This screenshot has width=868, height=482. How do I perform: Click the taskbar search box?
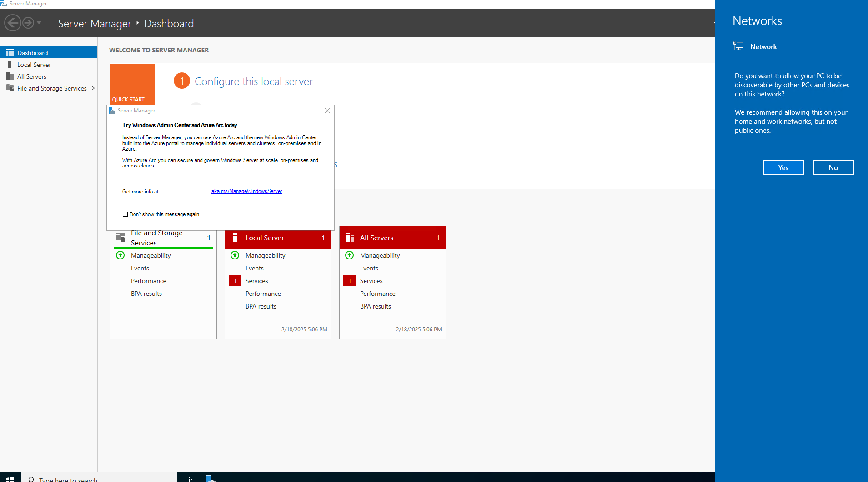(x=99, y=478)
